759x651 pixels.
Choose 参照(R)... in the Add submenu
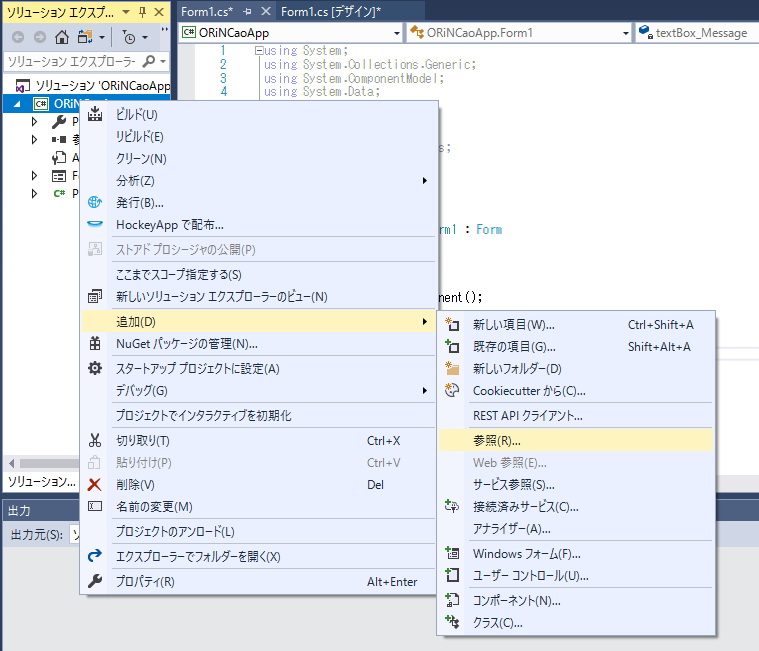576,440
